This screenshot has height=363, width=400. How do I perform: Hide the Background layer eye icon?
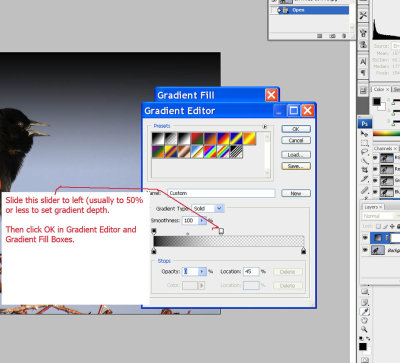click(x=365, y=250)
